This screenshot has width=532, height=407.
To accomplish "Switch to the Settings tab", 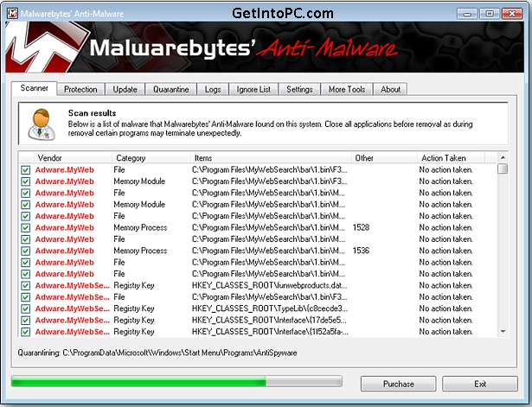I will [x=299, y=90].
